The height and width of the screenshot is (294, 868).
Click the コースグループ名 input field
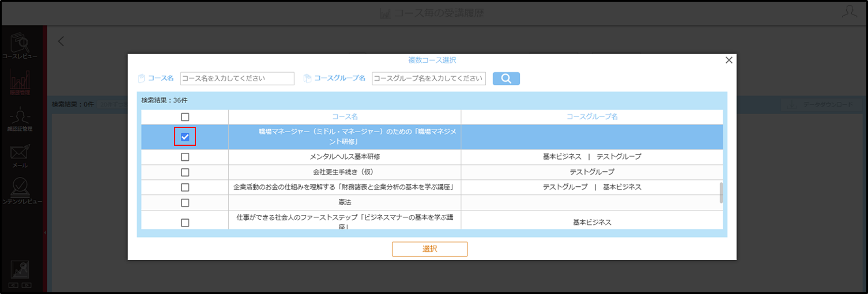point(429,78)
